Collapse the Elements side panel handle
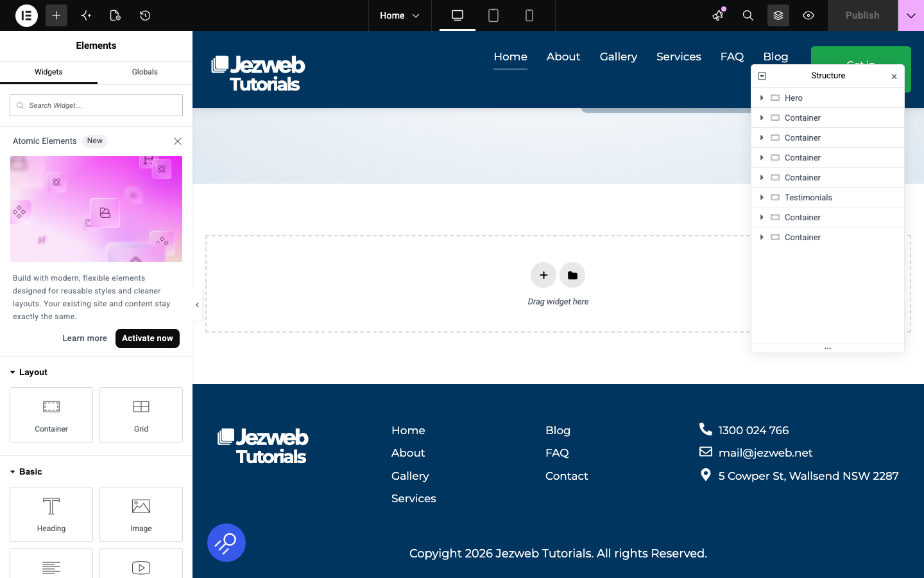The image size is (924, 578). 197,305
